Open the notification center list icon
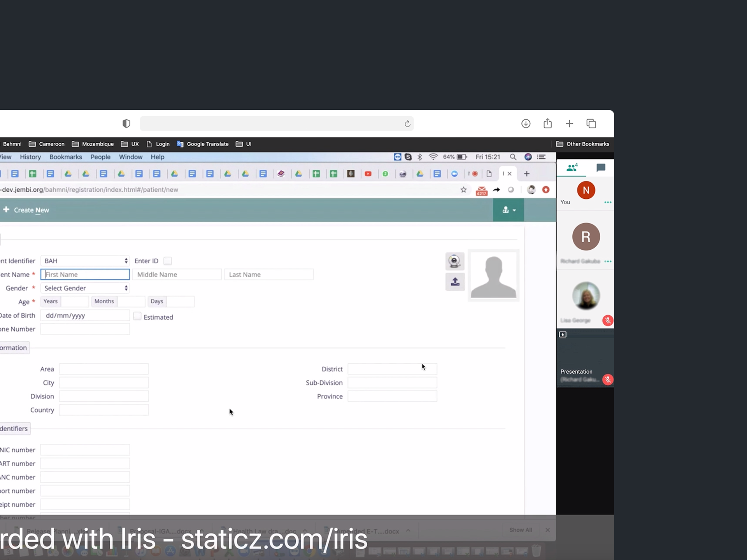Viewport: 747px width, 560px height. (541, 157)
